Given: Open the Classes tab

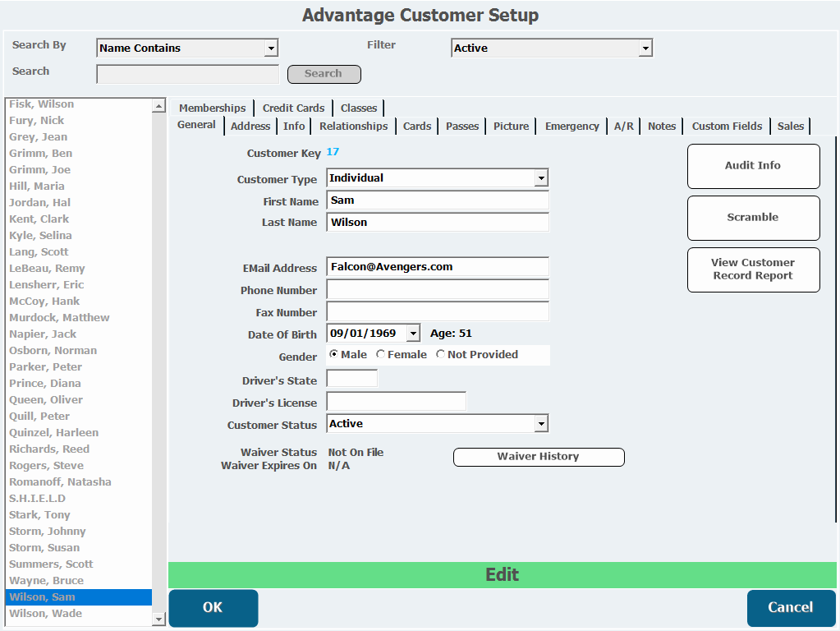Looking at the screenshot, I should (359, 108).
